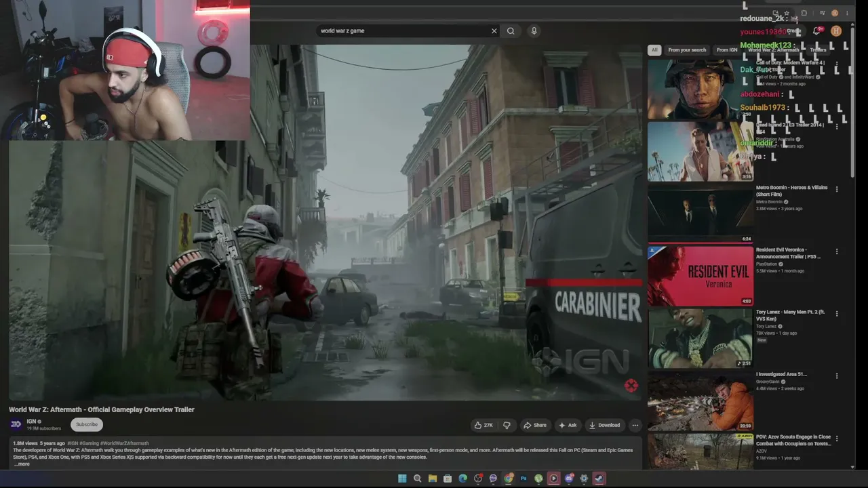Screen dimensions: 868x488
Task: Open the YouTube account avatar menu
Action: 836,30
